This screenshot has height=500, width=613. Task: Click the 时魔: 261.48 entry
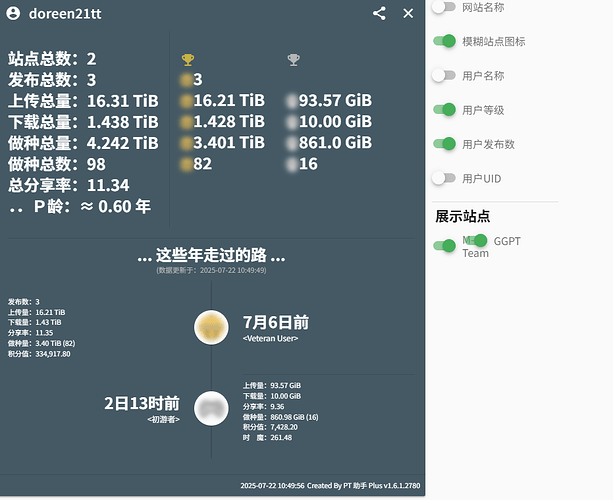click(267, 438)
